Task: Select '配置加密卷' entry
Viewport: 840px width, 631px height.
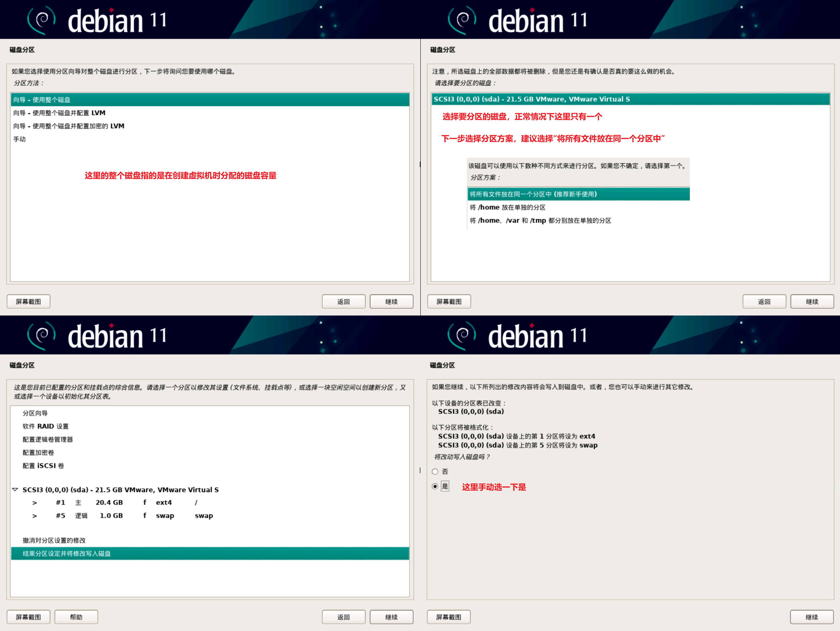Action: (210, 452)
